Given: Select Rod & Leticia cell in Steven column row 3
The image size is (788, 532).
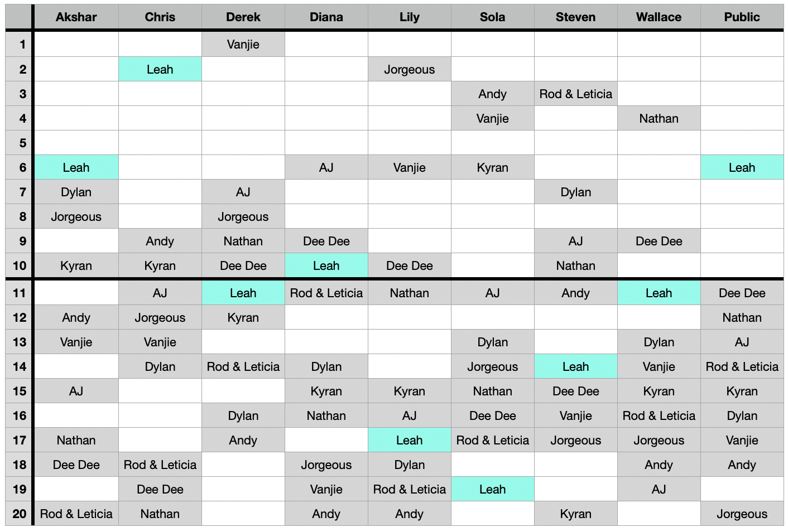Looking at the screenshot, I should pyautogui.click(x=576, y=94).
